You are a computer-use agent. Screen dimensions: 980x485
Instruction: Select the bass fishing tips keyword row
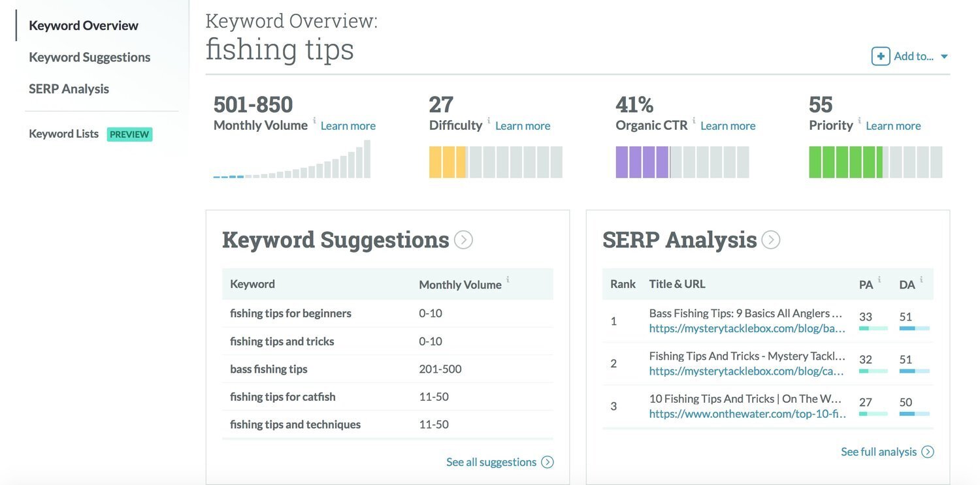[387, 369]
